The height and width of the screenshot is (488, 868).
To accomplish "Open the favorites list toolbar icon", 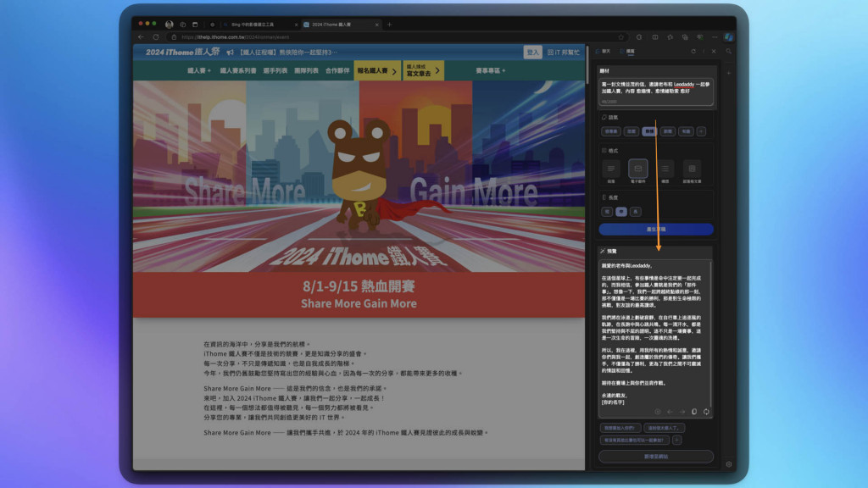I will [670, 37].
